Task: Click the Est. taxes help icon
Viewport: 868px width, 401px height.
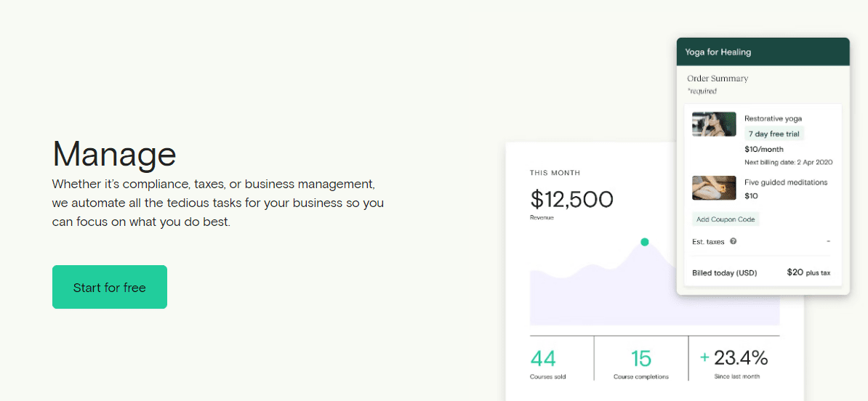Action: (x=734, y=241)
